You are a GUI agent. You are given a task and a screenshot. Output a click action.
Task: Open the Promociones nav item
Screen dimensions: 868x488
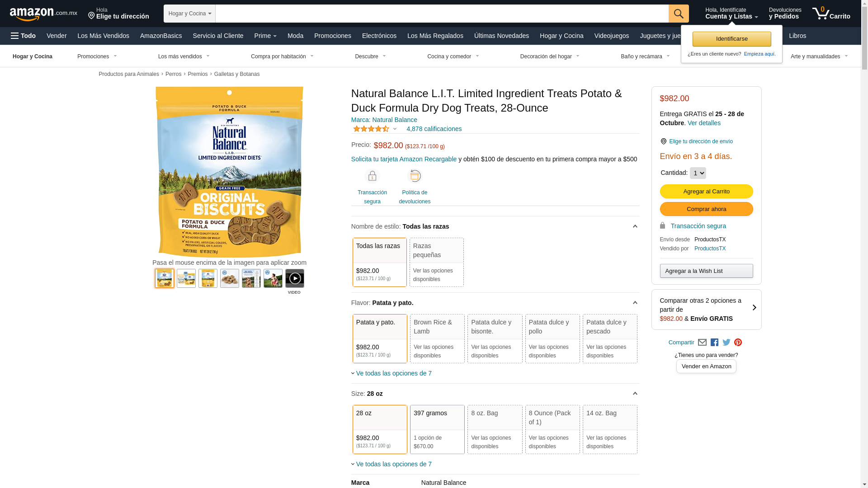[x=332, y=36]
